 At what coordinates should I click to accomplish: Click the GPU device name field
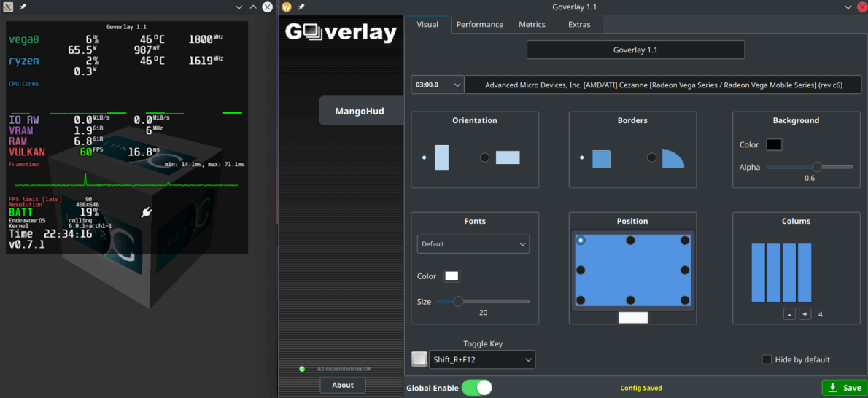click(x=663, y=85)
